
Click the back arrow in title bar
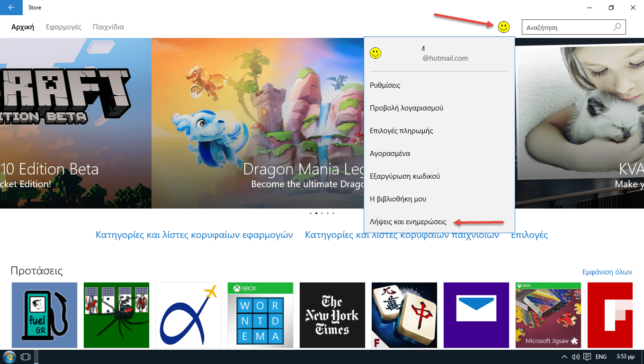coord(11,8)
